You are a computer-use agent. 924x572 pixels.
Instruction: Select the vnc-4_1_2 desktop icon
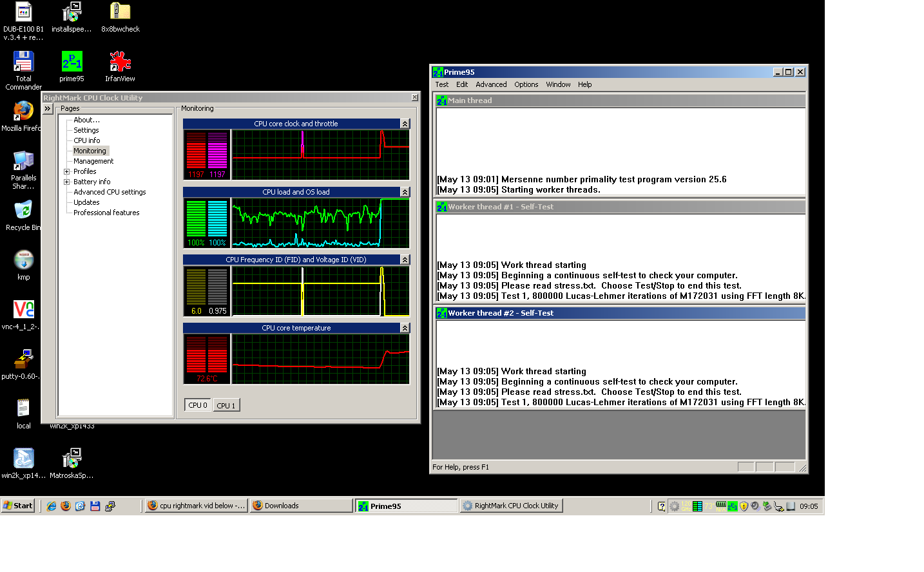(21, 315)
